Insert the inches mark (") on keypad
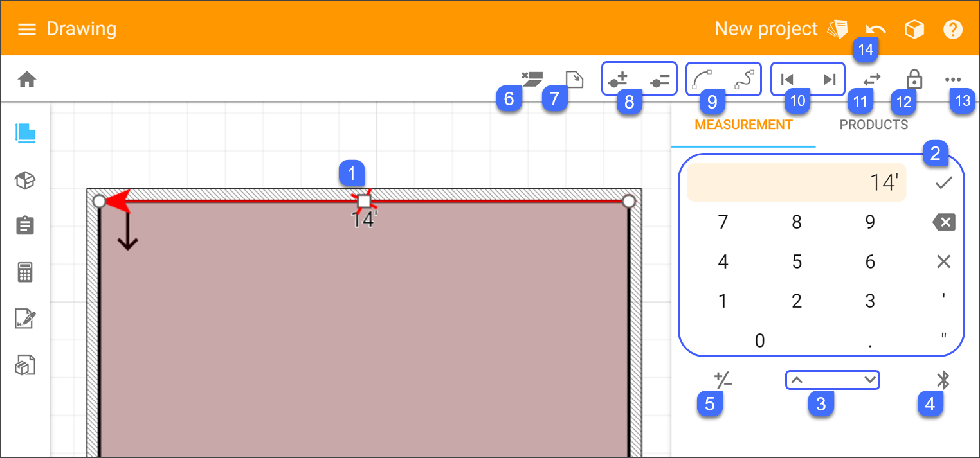Screen dimensions: 980x458 [943, 336]
